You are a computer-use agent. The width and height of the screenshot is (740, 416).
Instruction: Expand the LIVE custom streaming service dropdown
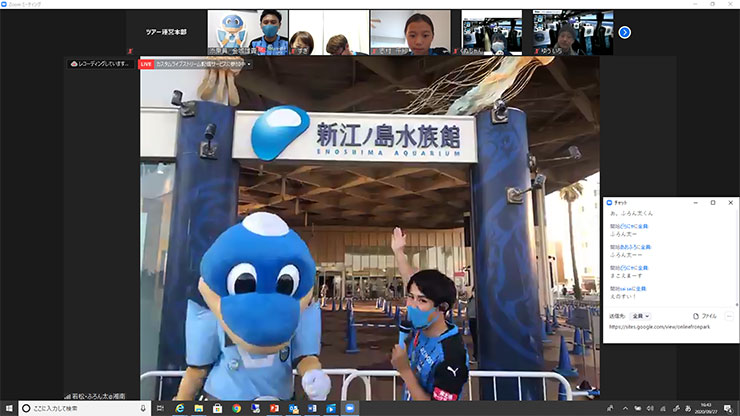(196, 64)
